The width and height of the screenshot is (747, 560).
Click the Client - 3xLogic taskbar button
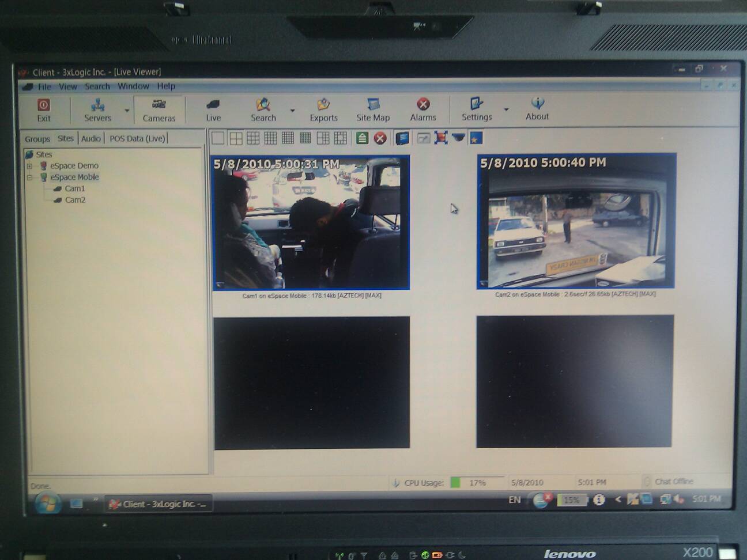click(158, 504)
